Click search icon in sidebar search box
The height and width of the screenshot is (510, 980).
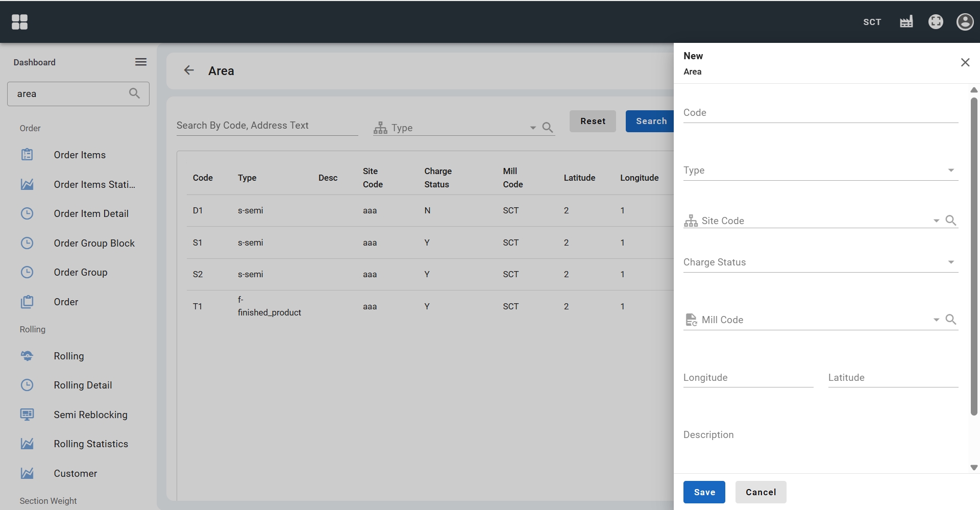(134, 93)
